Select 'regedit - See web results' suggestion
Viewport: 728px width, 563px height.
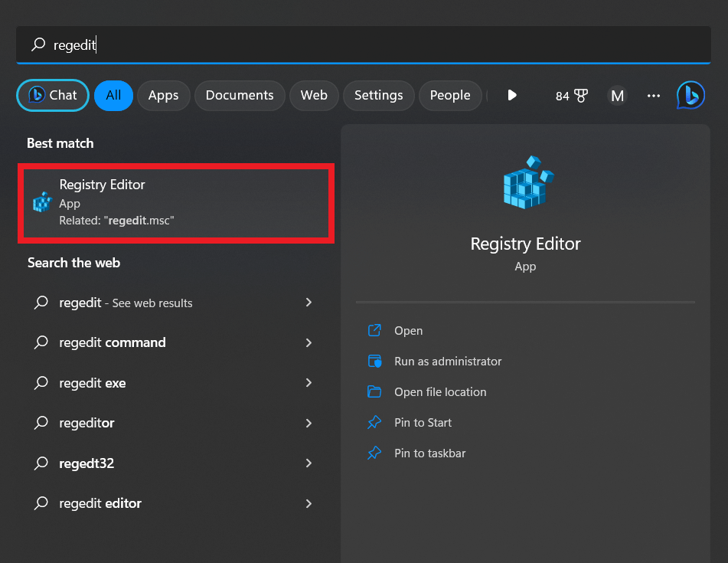173,303
